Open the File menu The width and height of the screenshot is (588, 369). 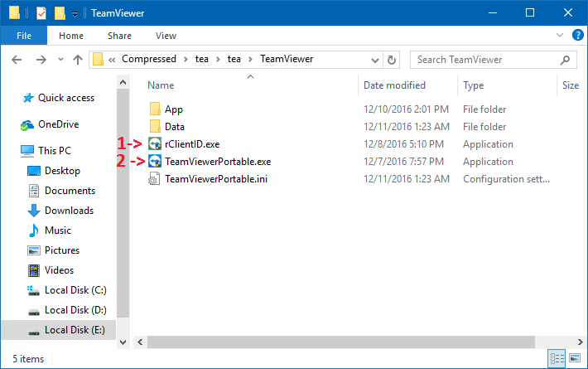coord(24,36)
